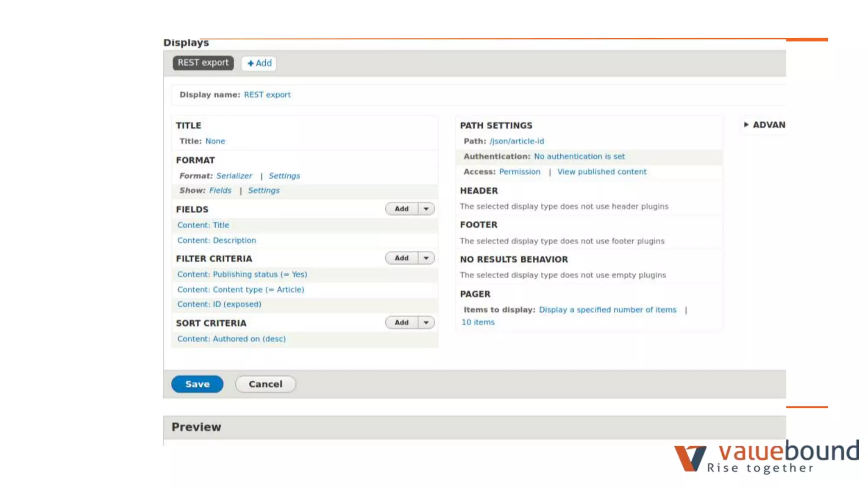Open Content: Authored on (desc) sort
The width and height of the screenshot is (868, 488).
point(231,339)
